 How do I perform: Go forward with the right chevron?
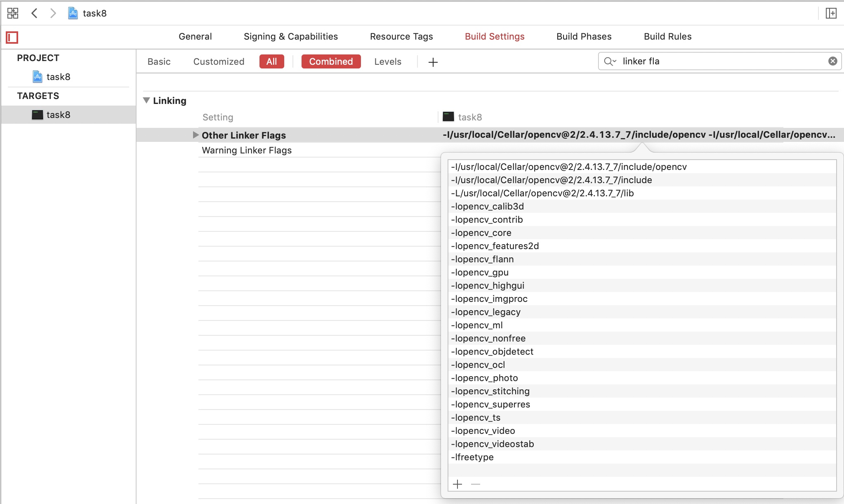pos(53,13)
